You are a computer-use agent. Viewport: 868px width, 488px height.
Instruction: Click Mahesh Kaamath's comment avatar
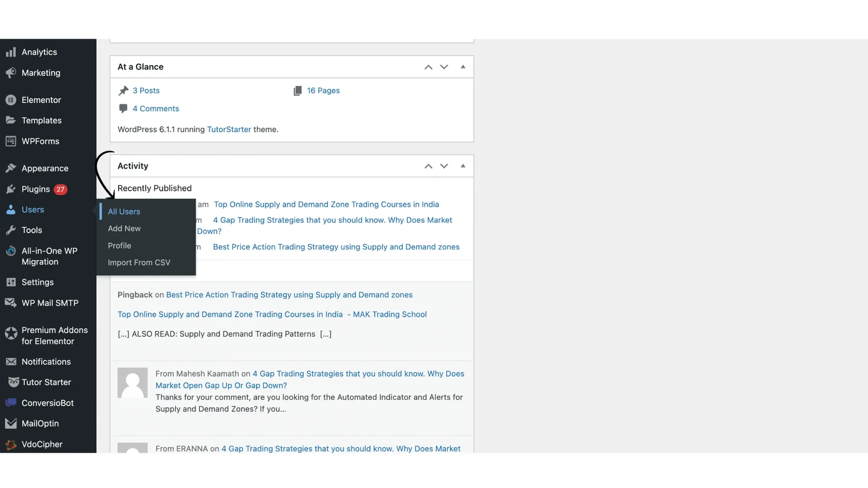(x=132, y=383)
